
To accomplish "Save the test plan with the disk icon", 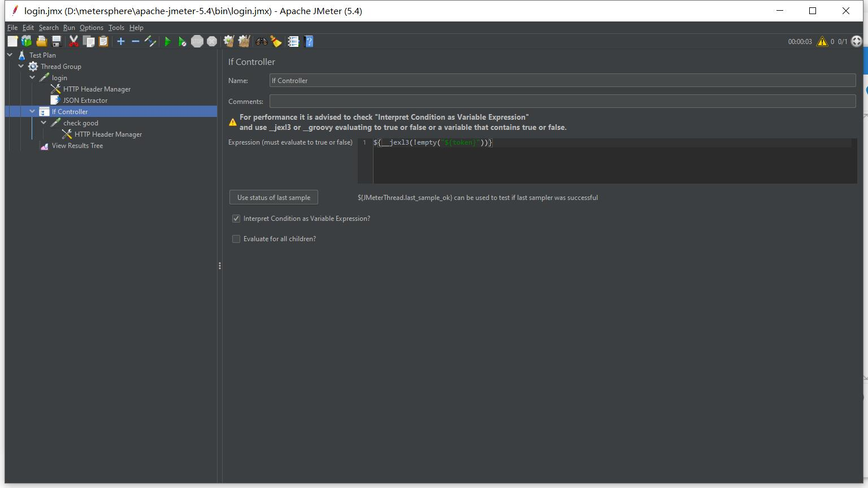I will pyautogui.click(x=56, y=41).
